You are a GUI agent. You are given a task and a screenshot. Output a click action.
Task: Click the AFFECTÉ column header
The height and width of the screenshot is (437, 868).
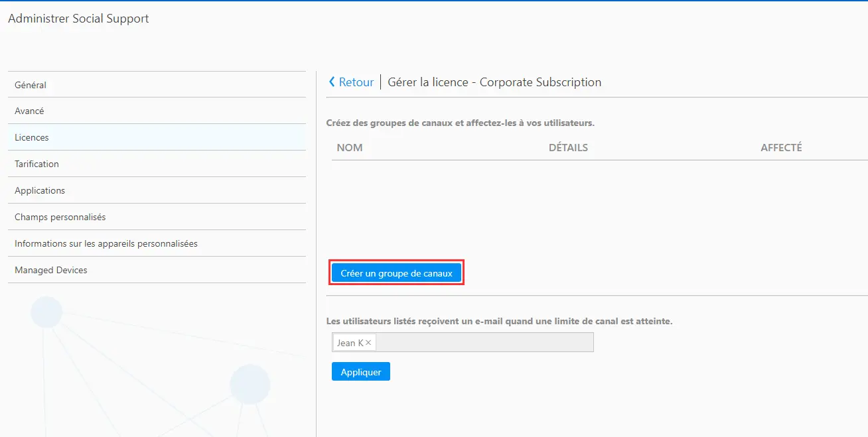[x=781, y=148]
